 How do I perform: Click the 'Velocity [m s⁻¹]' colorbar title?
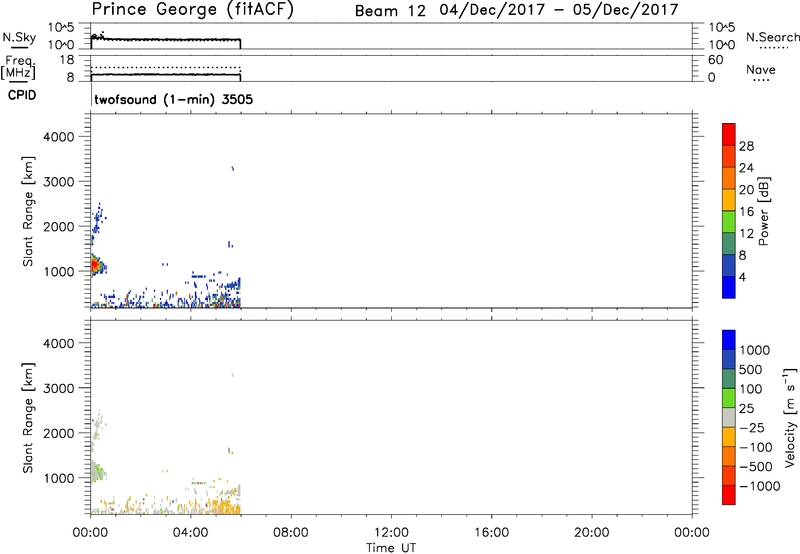790,417
